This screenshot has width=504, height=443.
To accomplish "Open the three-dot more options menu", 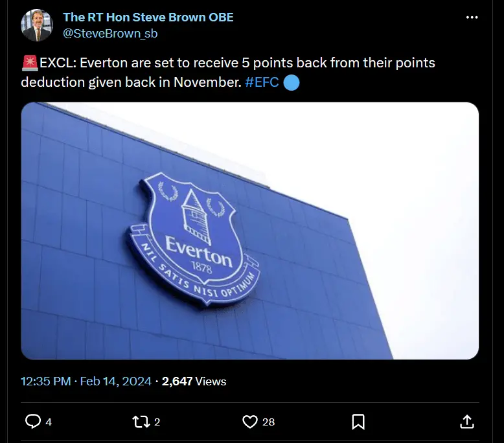I will coord(472,17).
